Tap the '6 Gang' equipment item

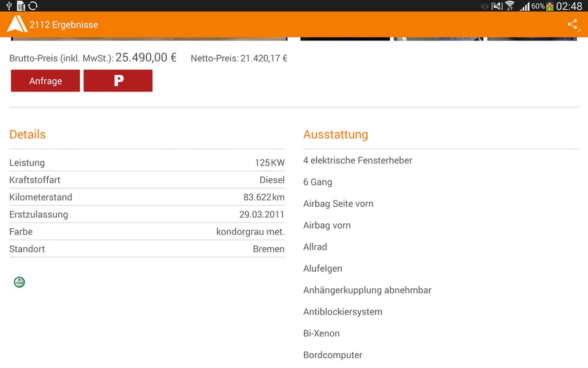pos(318,182)
